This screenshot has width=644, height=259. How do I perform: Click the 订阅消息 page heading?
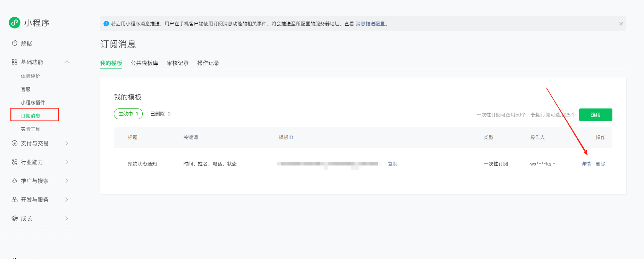[118, 44]
